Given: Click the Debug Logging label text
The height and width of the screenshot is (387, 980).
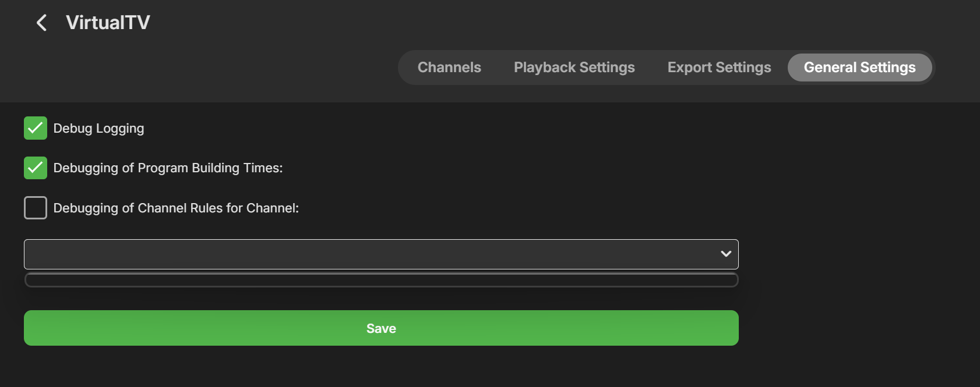Looking at the screenshot, I should point(98,129).
